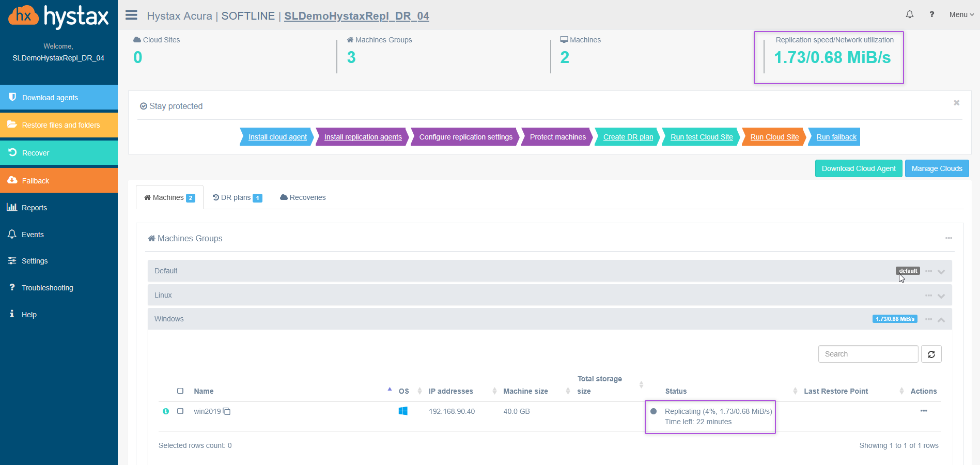Close the Stay protected panel
The width and height of the screenshot is (980, 465).
coord(956,103)
